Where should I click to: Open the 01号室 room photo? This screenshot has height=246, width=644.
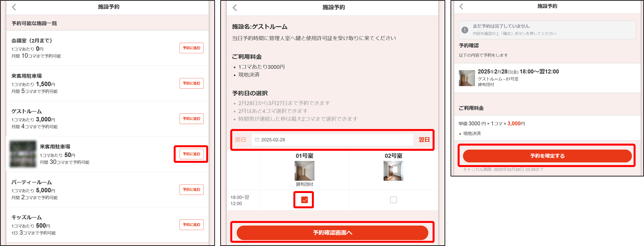click(x=304, y=171)
